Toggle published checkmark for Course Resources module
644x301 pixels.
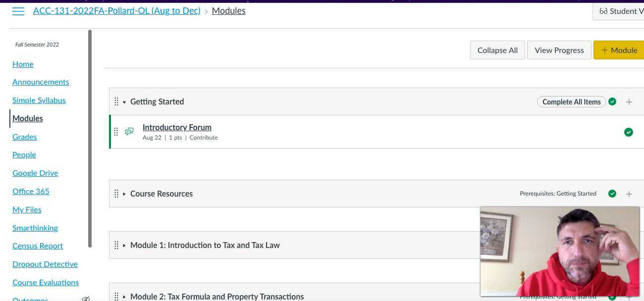[612, 194]
